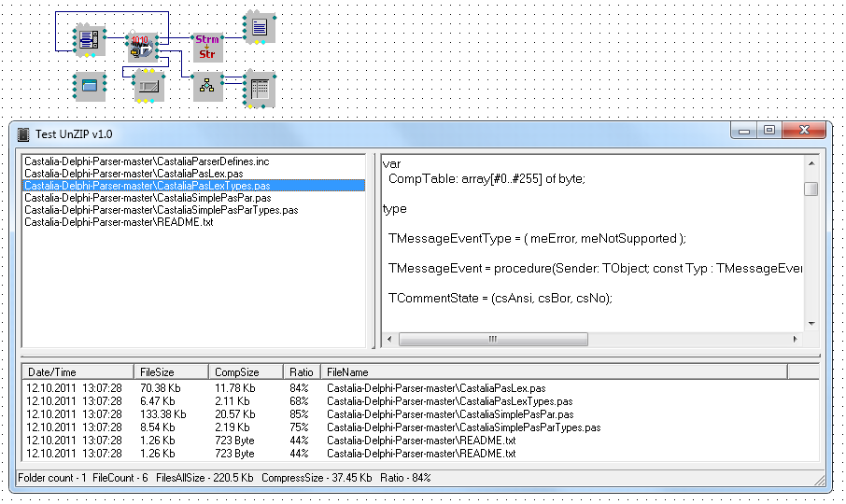Click the Test UnZIP title bar app icon

pos(23,134)
